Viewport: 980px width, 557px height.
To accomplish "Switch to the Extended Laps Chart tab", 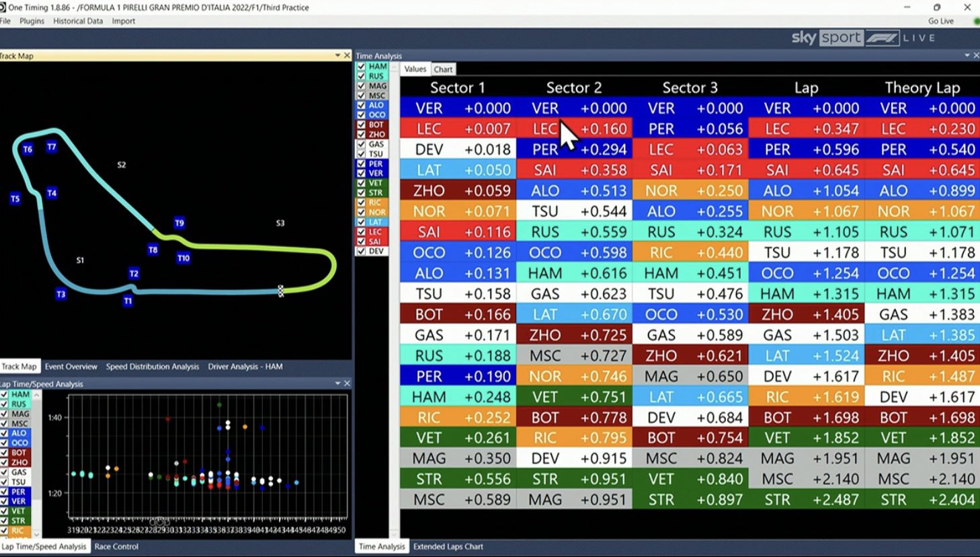I will (x=448, y=546).
